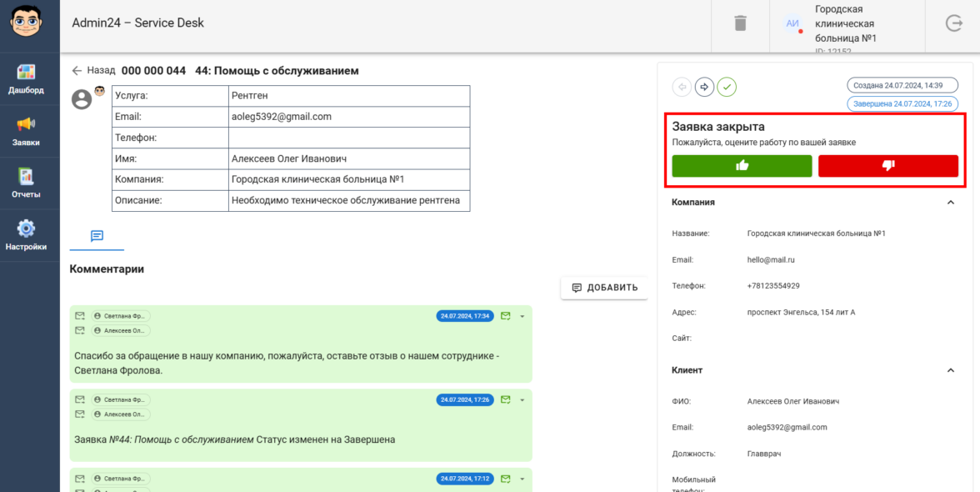Open dropdown arrow on the 17:34 comment

(522, 316)
